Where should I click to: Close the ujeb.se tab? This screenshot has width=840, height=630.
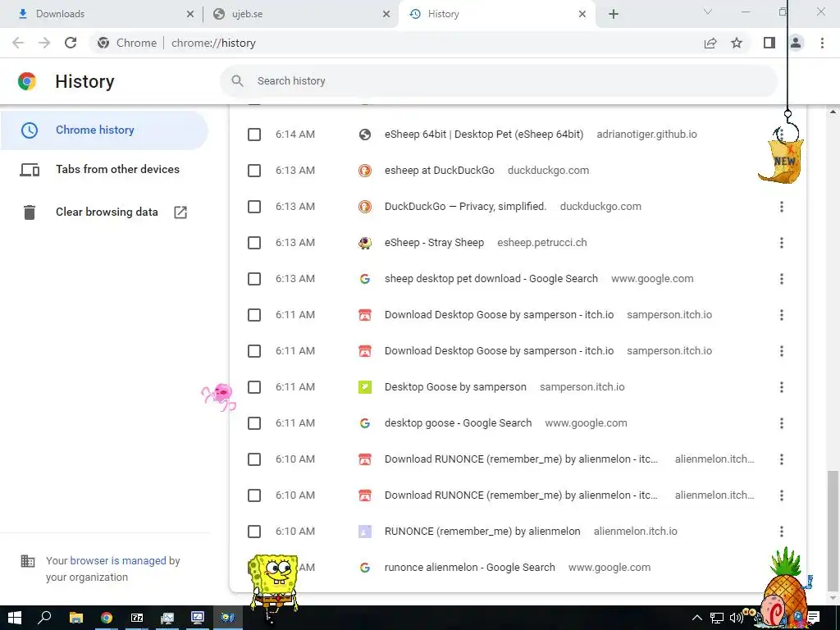pos(386,15)
